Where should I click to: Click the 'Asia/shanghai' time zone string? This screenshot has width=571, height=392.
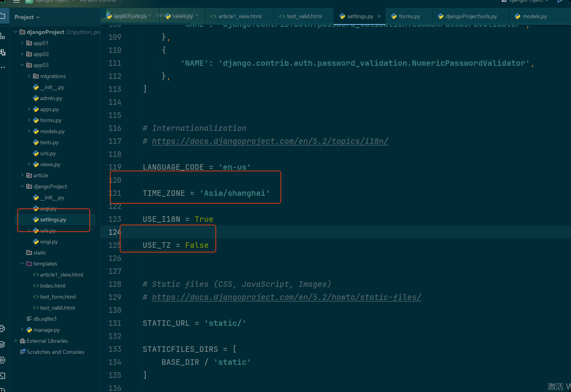(235, 193)
